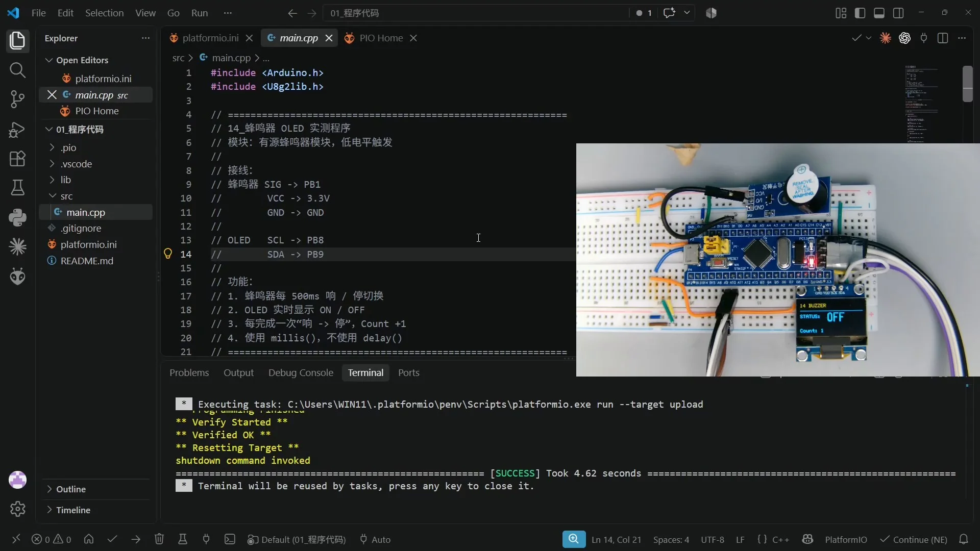Open README.md in the explorer
This screenshot has width=980, height=551.
pos(87,261)
